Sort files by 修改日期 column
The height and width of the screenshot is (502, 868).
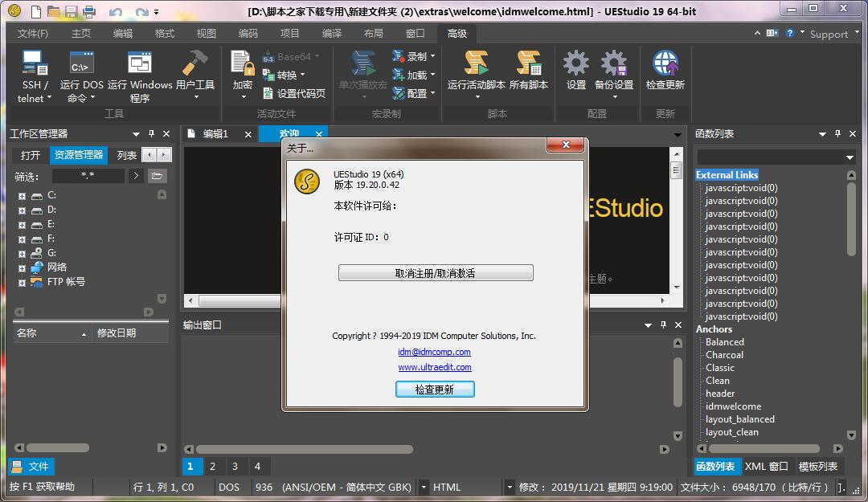click(130, 333)
